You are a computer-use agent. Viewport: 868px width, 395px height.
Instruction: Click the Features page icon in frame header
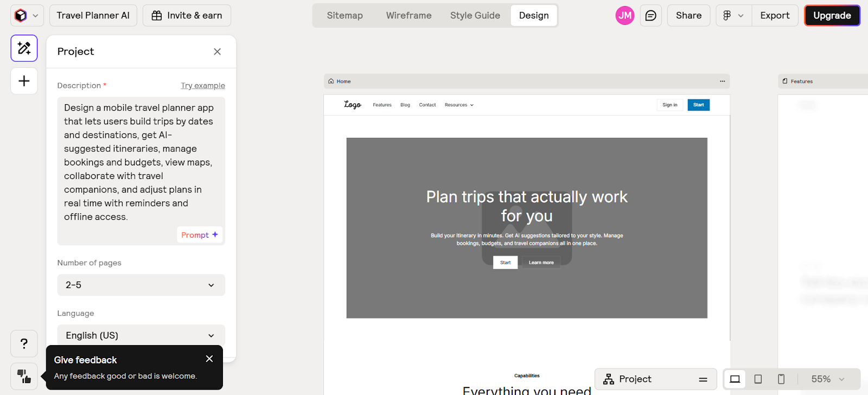click(x=785, y=81)
